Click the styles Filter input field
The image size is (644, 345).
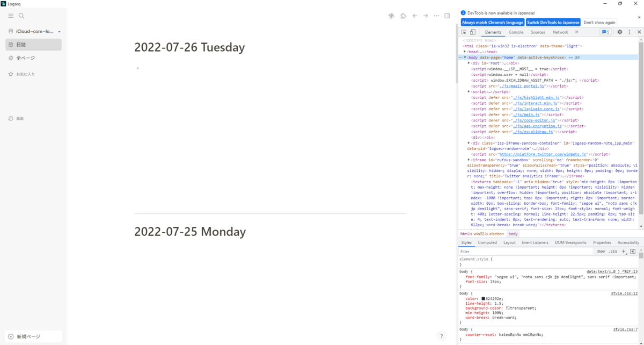point(526,251)
